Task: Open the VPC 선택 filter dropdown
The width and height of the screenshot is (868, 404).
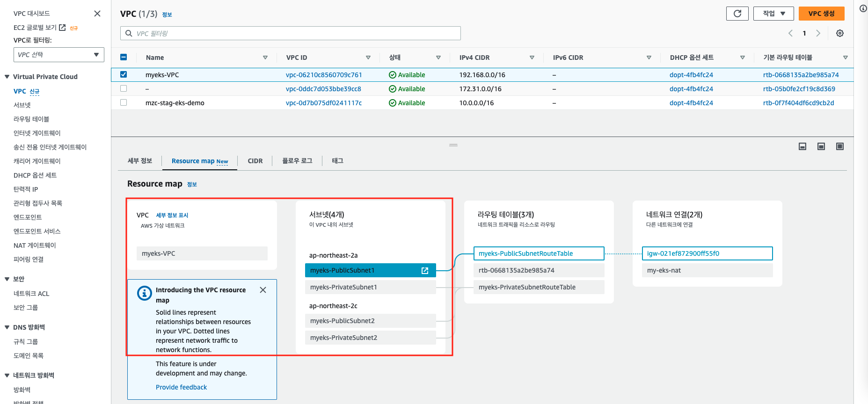Action: (x=59, y=55)
